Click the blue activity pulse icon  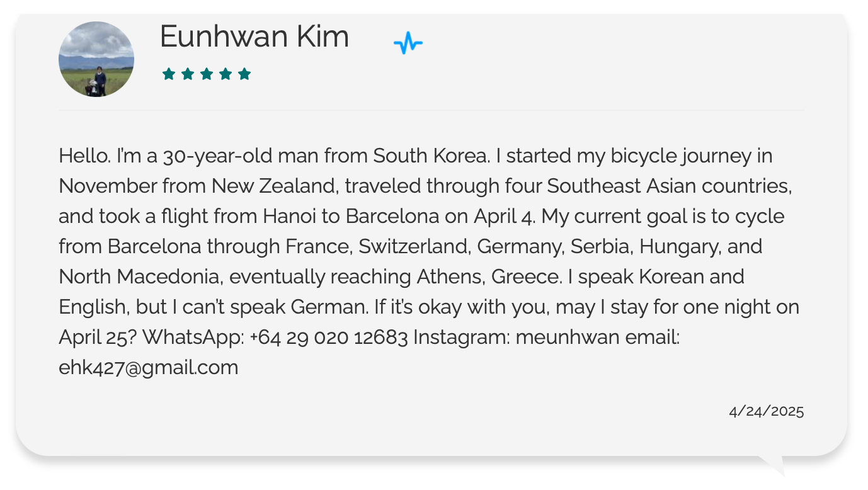point(408,43)
